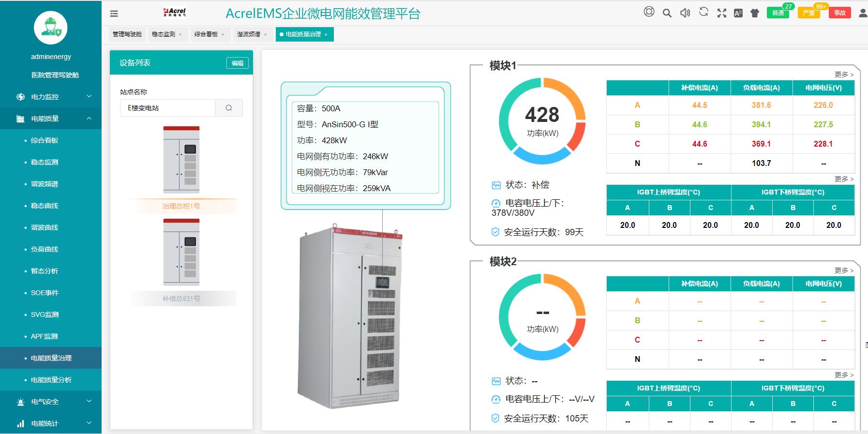Toggle the sidebar with the hamburger icon
The width and height of the screenshot is (868, 434).
tap(114, 14)
